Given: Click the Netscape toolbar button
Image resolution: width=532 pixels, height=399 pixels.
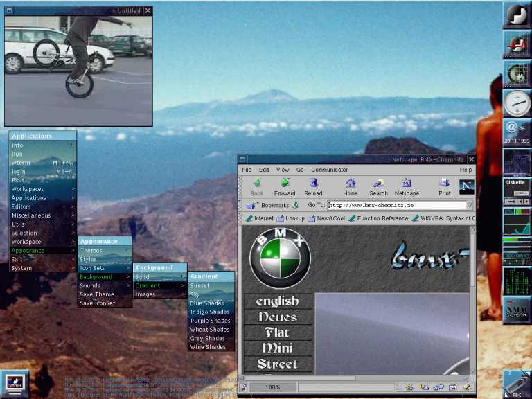Looking at the screenshot, I should click(407, 186).
